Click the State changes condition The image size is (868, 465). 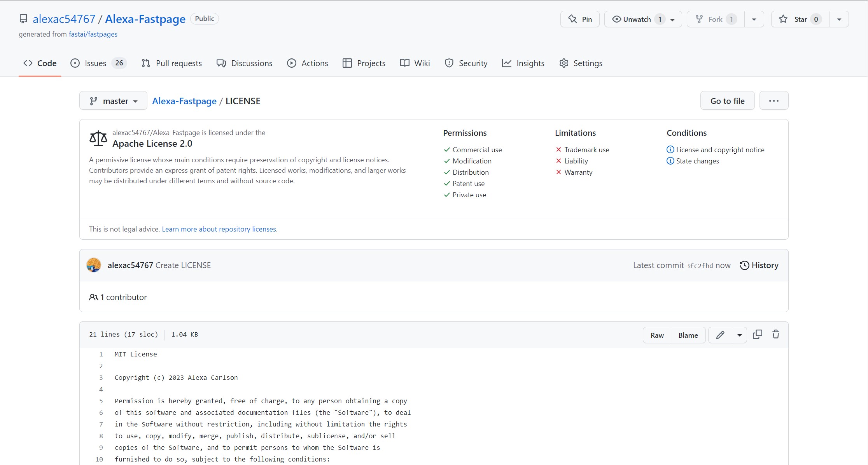697,161
